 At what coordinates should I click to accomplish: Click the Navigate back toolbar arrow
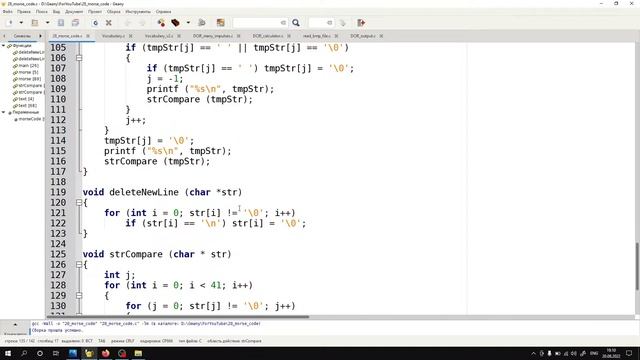point(128,23)
